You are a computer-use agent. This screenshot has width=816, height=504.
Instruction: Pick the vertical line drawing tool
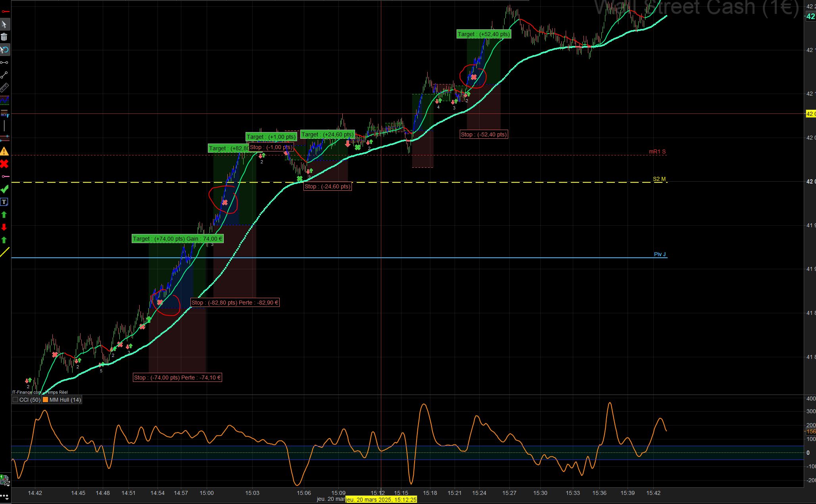point(4,126)
